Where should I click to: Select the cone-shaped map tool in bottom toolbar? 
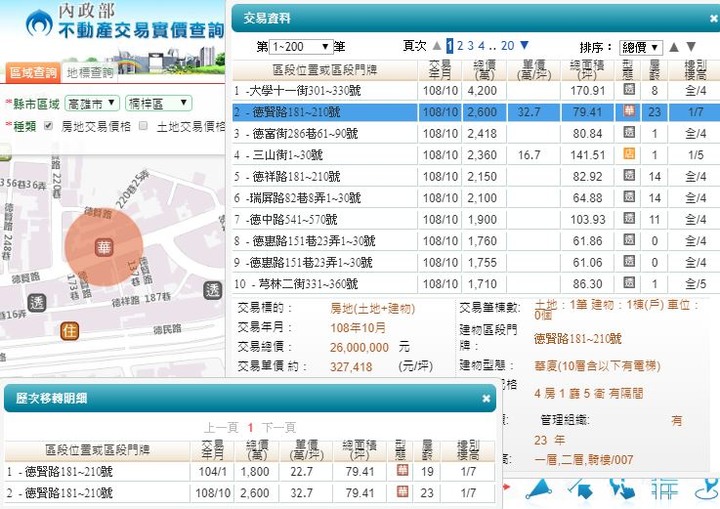tap(539, 489)
